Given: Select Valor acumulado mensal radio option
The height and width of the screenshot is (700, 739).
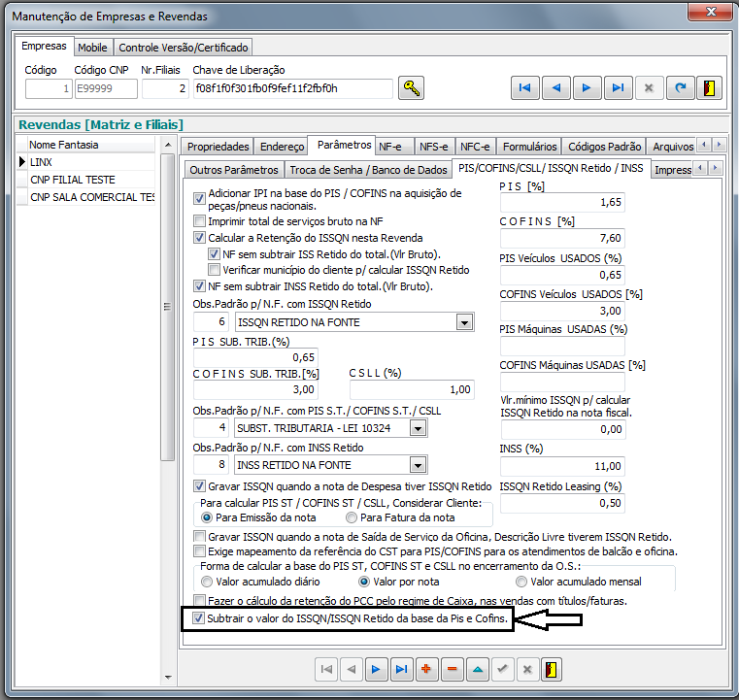Looking at the screenshot, I should click(x=521, y=582).
